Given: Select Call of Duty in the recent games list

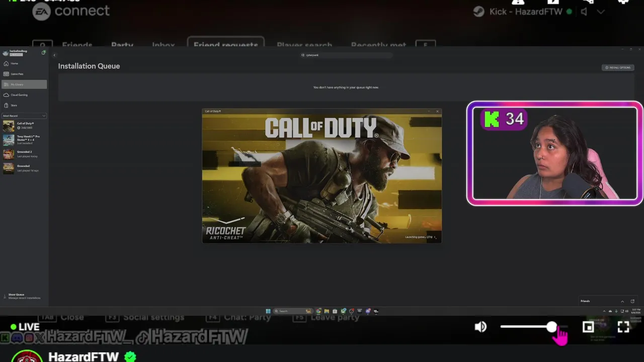Looking at the screenshot, I should point(24,126).
